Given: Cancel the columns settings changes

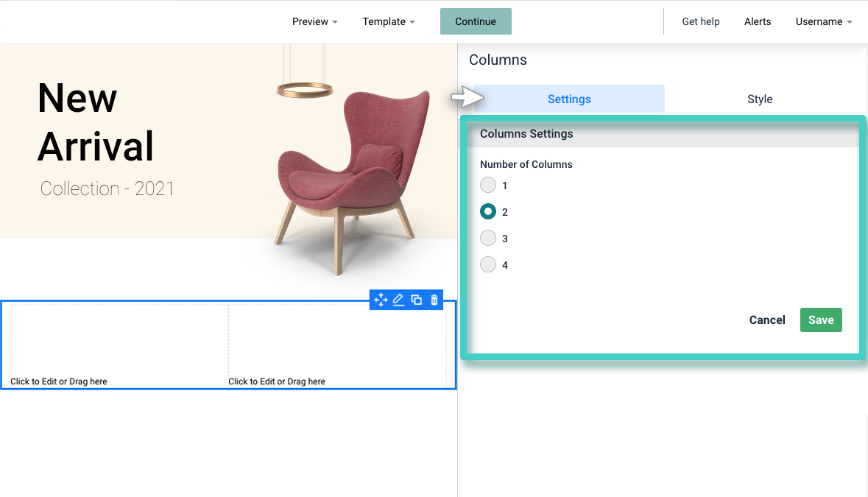Looking at the screenshot, I should (x=766, y=320).
